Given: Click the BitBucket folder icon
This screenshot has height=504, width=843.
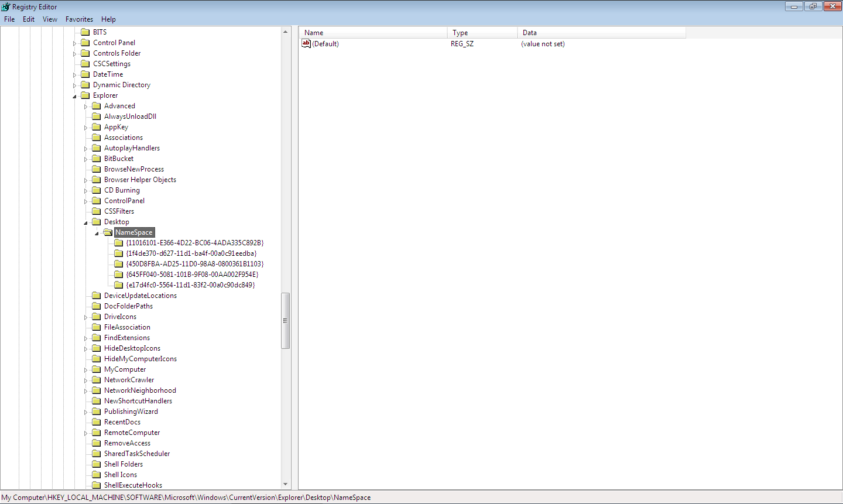Looking at the screenshot, I should tap(97, 159).
